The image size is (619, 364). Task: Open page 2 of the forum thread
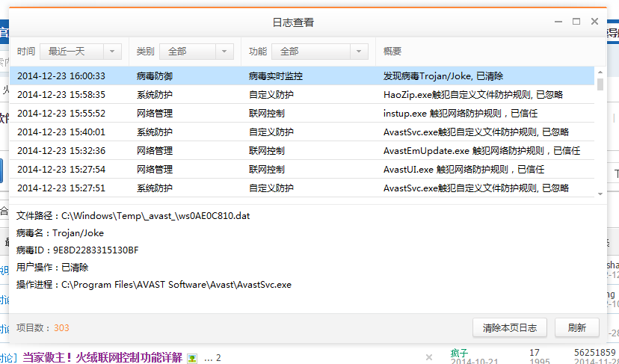point(218,359)
